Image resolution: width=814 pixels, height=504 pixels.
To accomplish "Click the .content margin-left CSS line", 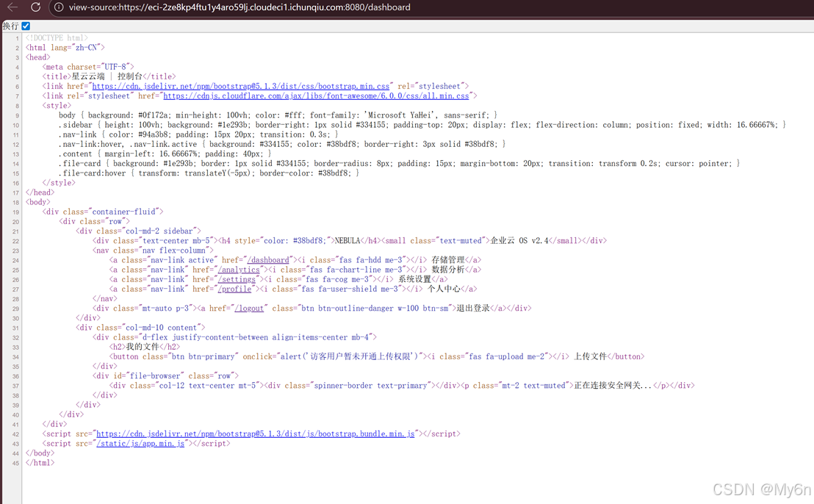I will pos(165,154).
